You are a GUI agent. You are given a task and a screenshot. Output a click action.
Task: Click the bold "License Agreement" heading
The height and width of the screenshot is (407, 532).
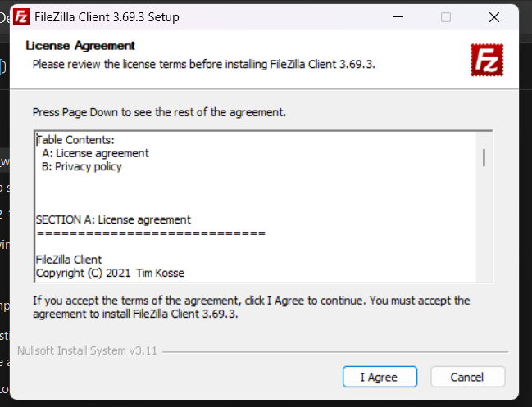point(80,46)
